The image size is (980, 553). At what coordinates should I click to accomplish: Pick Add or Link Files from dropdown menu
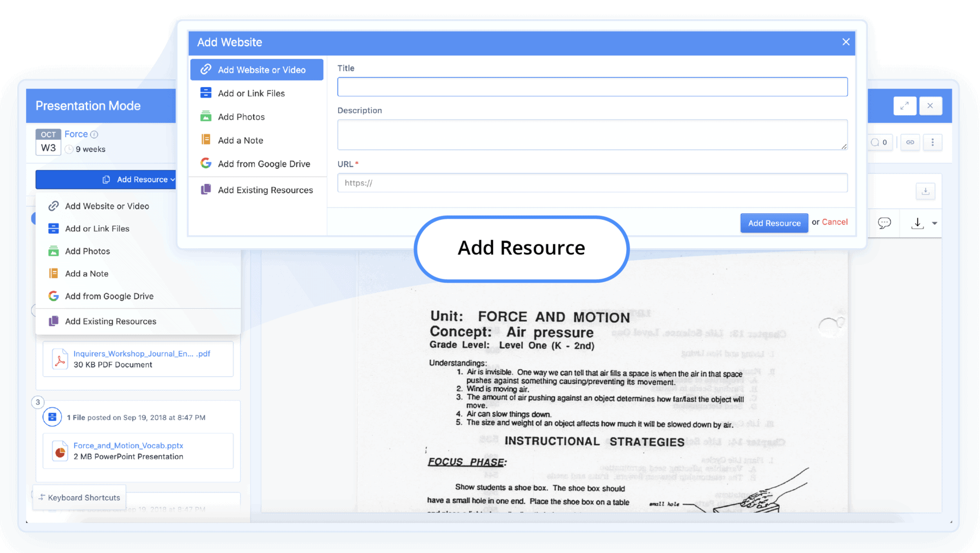pyautogui.click(x=138, y=229)
